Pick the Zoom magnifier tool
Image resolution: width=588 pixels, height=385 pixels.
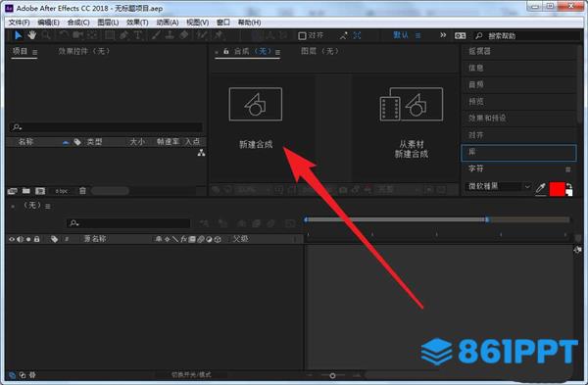[x=46, y=35]
